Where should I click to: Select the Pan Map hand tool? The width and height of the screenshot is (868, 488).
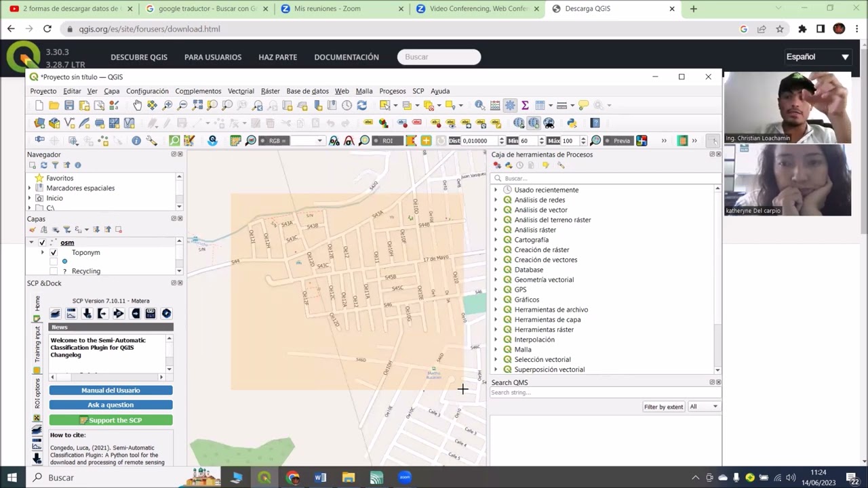(137, 105)
